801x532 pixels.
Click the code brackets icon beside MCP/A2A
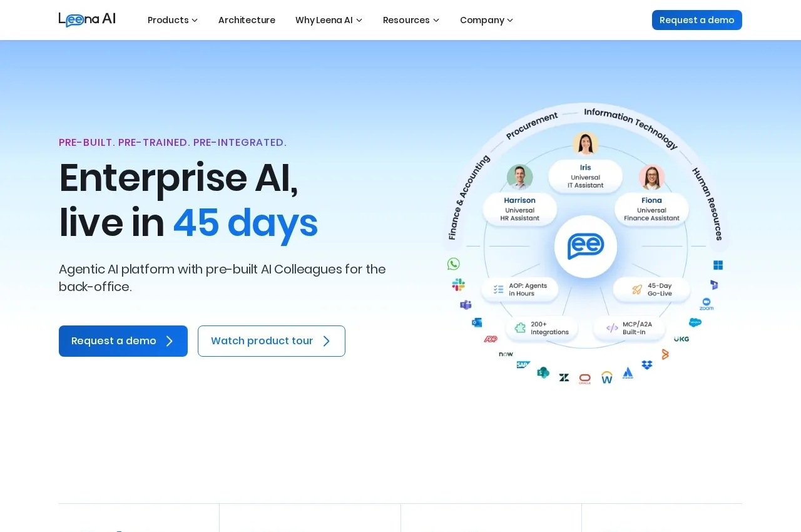(x=612, y=328)
